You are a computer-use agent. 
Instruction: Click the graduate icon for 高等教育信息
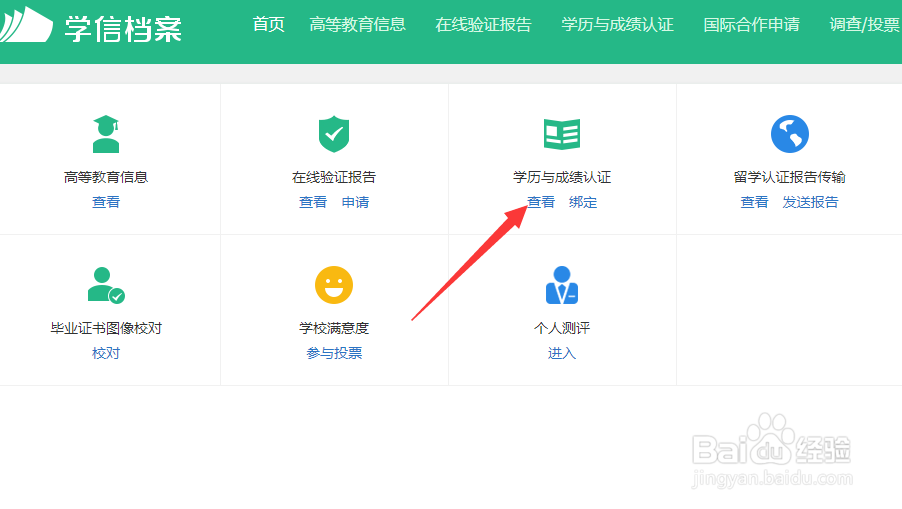tap(106, 134)
